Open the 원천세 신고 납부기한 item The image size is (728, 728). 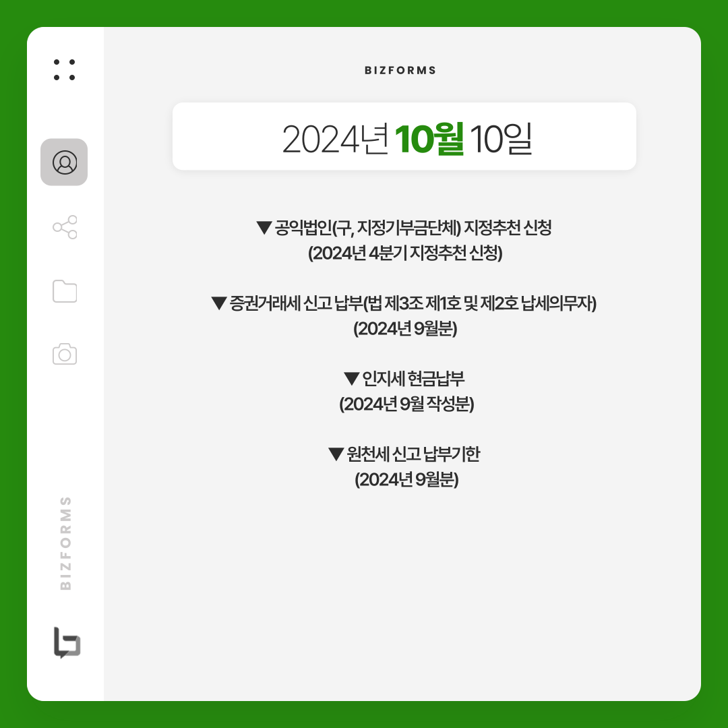[413, 454]
